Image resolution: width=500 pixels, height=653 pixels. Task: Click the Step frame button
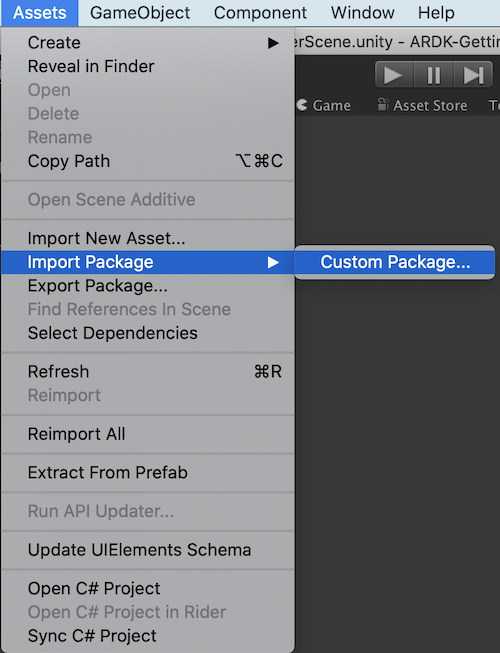[473, 75]
